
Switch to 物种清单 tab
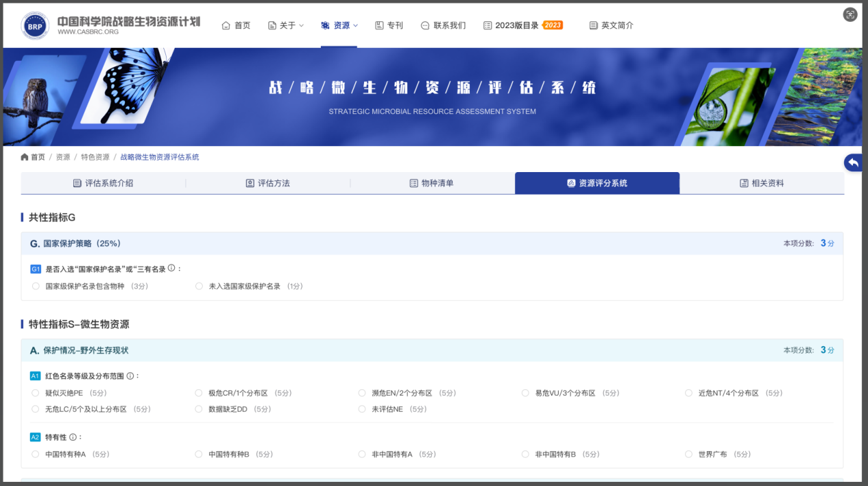[432, 183]
